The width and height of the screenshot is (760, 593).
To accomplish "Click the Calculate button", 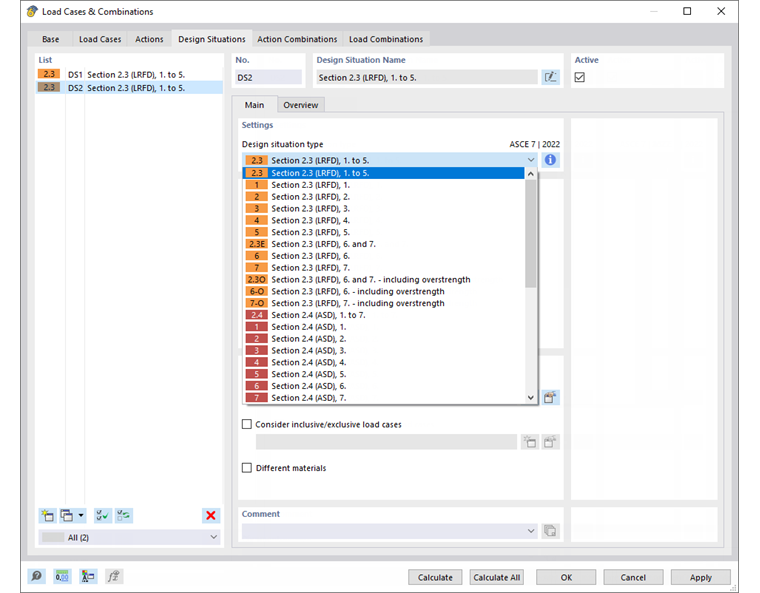I will [x=435, y=577].
